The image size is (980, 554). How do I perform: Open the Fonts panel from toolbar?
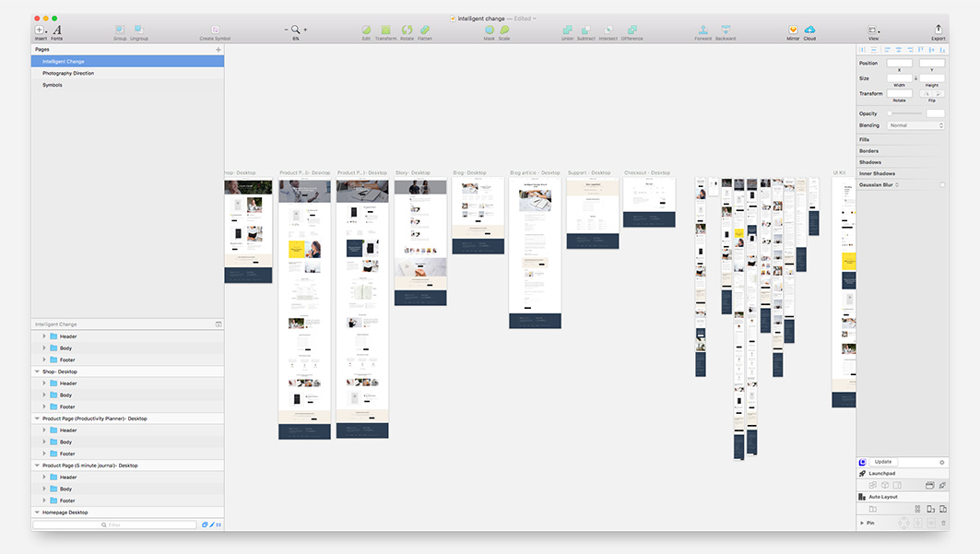[x=57, y=30]
